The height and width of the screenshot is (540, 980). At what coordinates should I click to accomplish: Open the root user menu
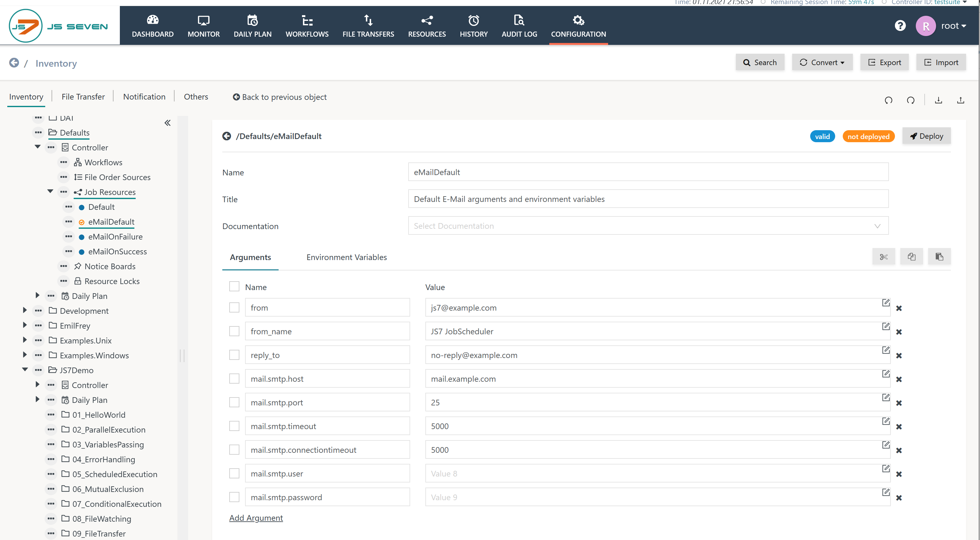(953, 26)
